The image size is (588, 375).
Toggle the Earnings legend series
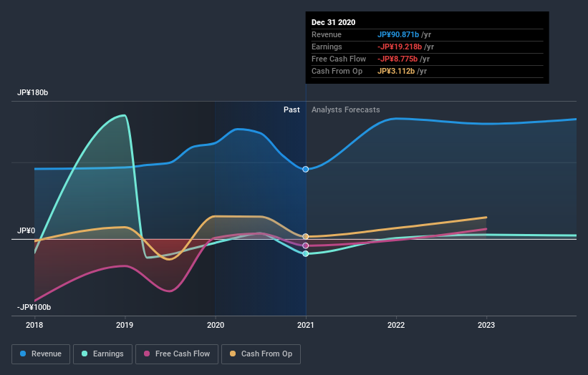[x=102, y=354]
